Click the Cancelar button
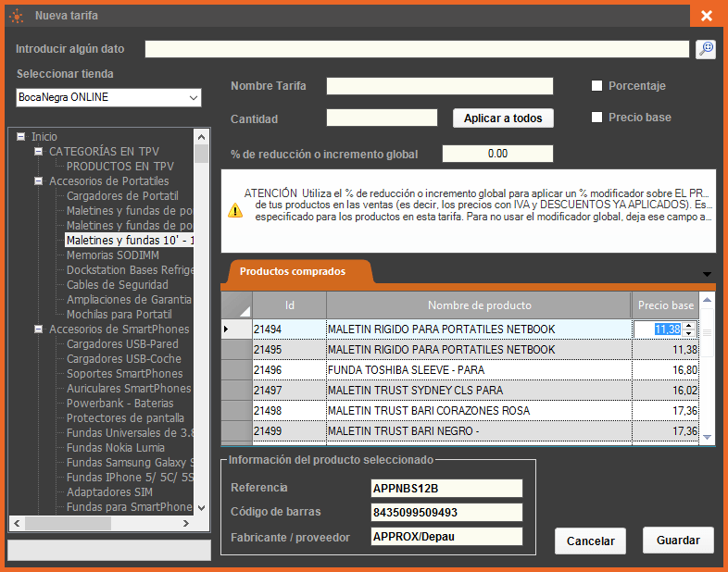728x572 pixels. [x=591, y=541]
